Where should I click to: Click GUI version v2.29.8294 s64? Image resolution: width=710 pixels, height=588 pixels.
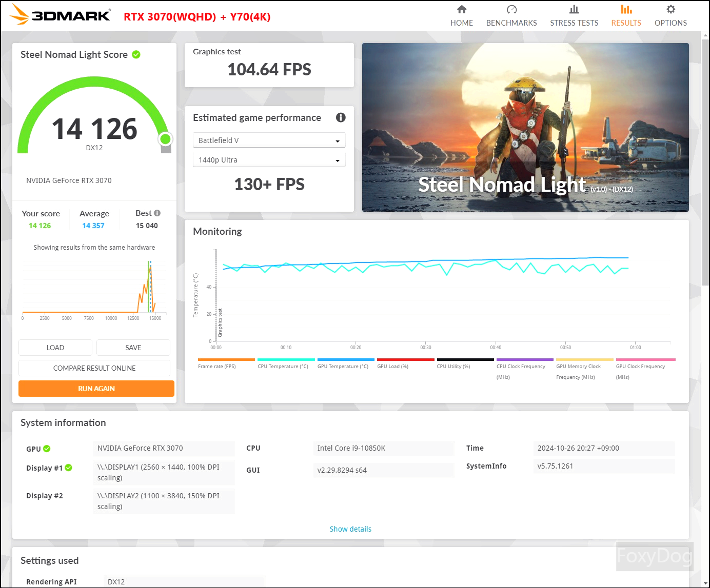[384, 470]
